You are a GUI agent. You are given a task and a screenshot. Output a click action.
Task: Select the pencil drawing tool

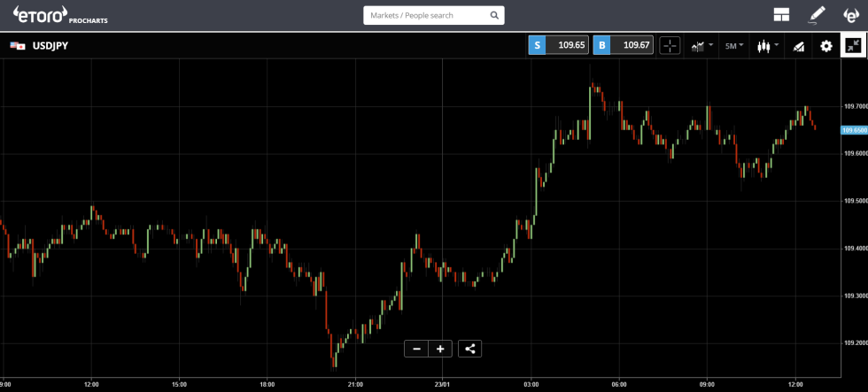point(816,15)
